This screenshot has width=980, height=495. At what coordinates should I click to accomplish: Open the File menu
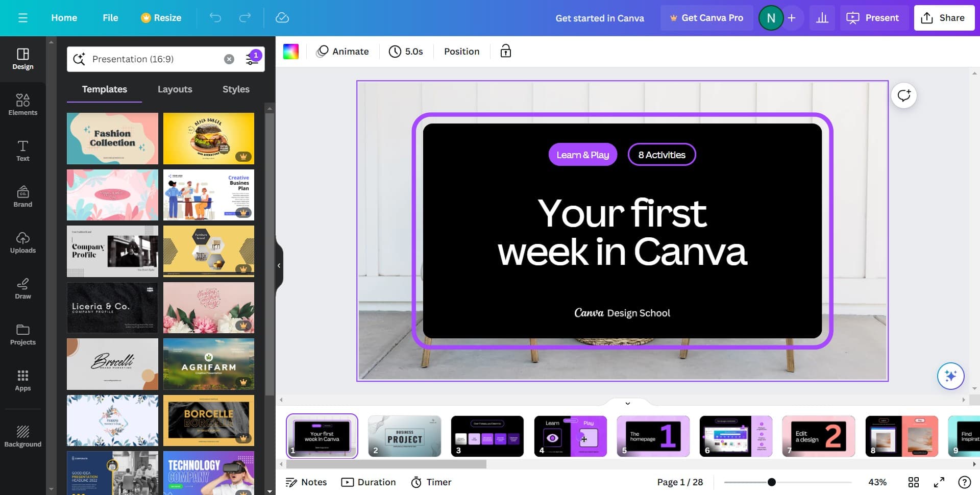pyautogui.click(x=110, y=18)
